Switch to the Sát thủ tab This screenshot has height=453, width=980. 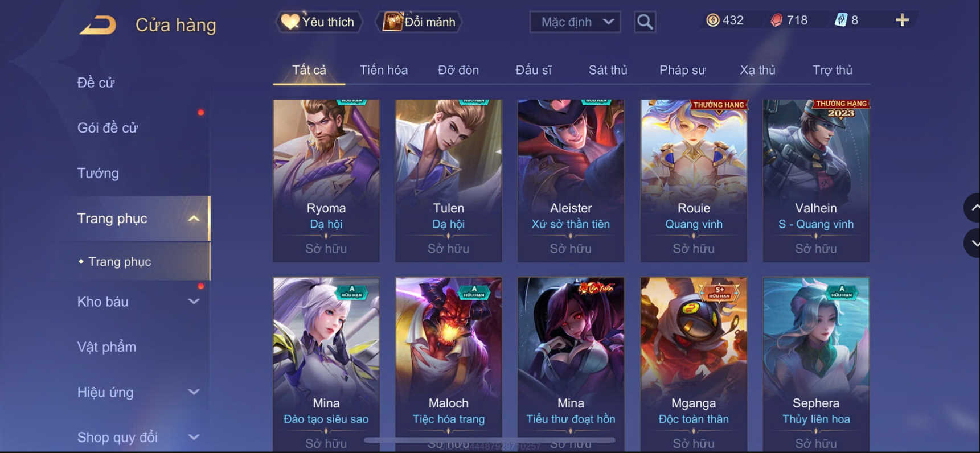click(608, 70)
